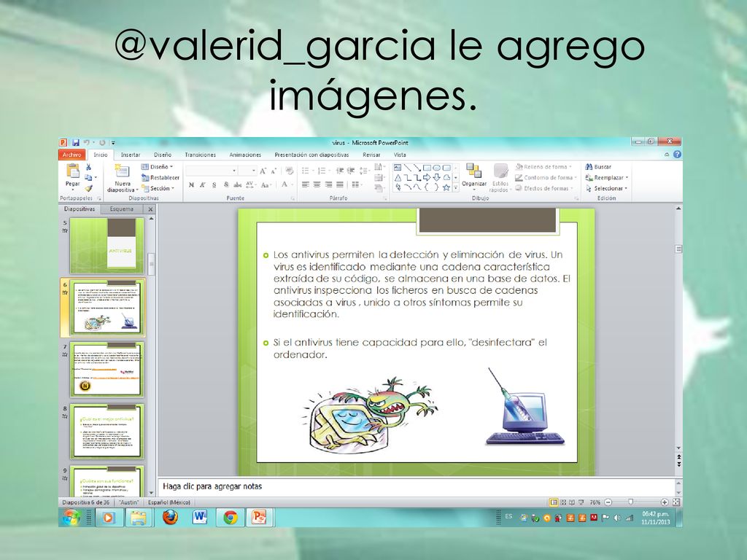Open the Change Case (Aa) dropdown
The height and width of the screenshot is (560, 747).
pos(266,184)
